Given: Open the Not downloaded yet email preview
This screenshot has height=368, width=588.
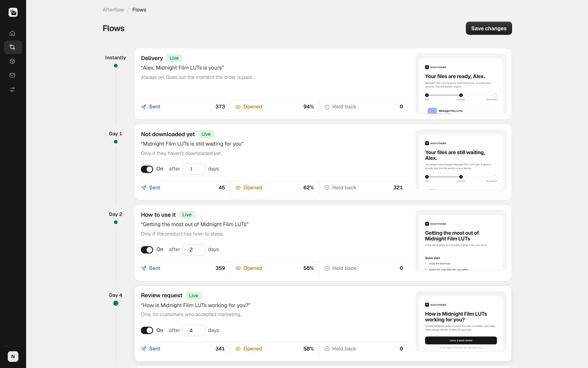Looking at the screenshot, I should tap(461, 160).
